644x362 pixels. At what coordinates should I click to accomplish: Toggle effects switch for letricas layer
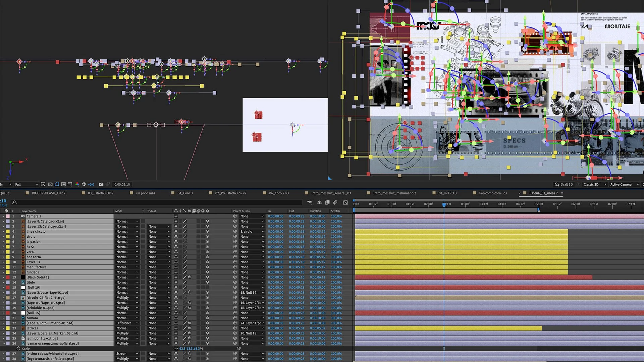tap(189, 328)
